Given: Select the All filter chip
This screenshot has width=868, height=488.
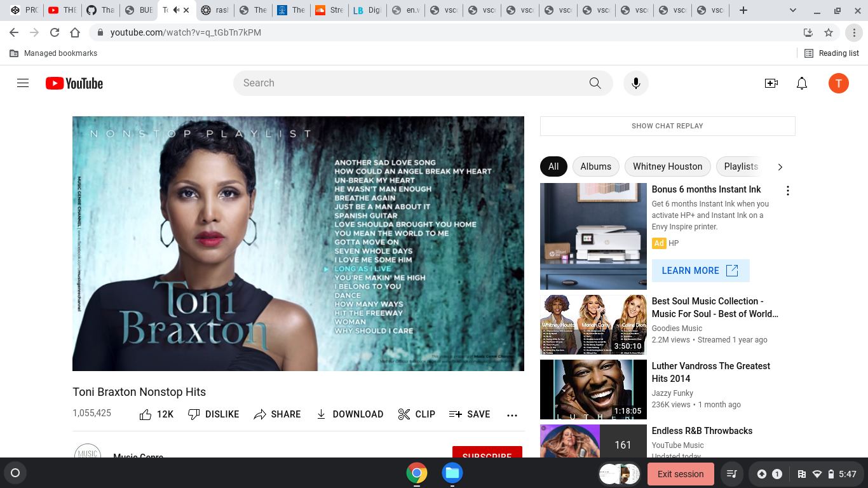Looking at the screenshot, I should coord(553,166).
